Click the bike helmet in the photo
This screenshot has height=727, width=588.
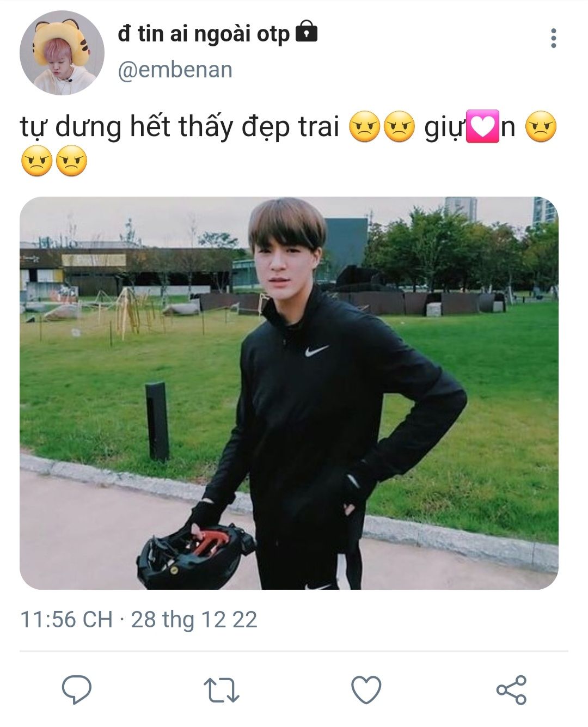point(194,557)
